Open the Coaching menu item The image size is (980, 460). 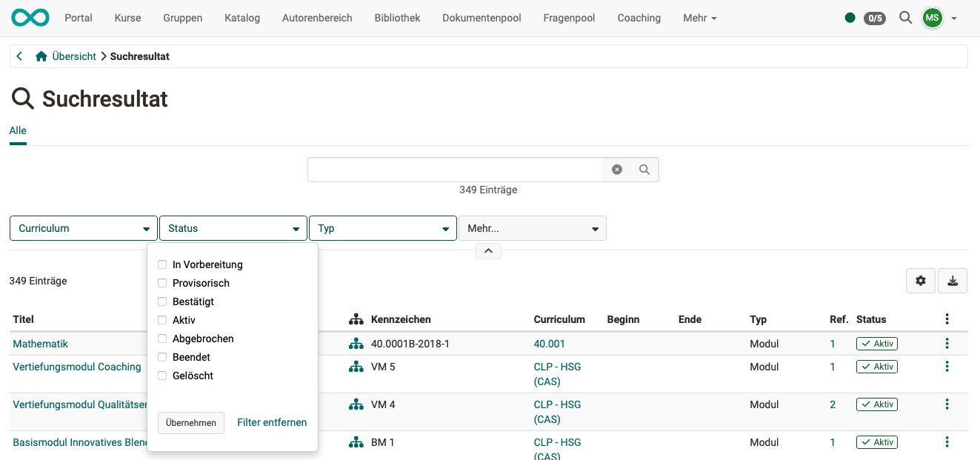[639, 18]
